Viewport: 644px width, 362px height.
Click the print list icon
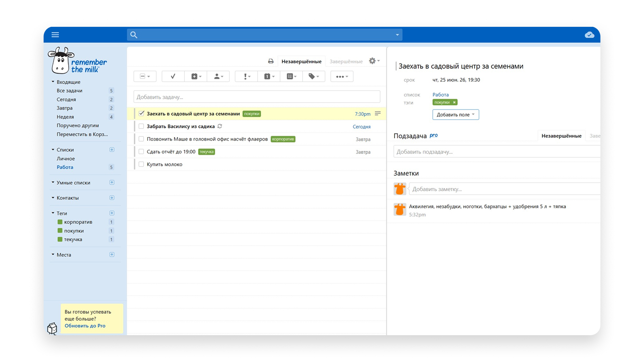(271, 61)
